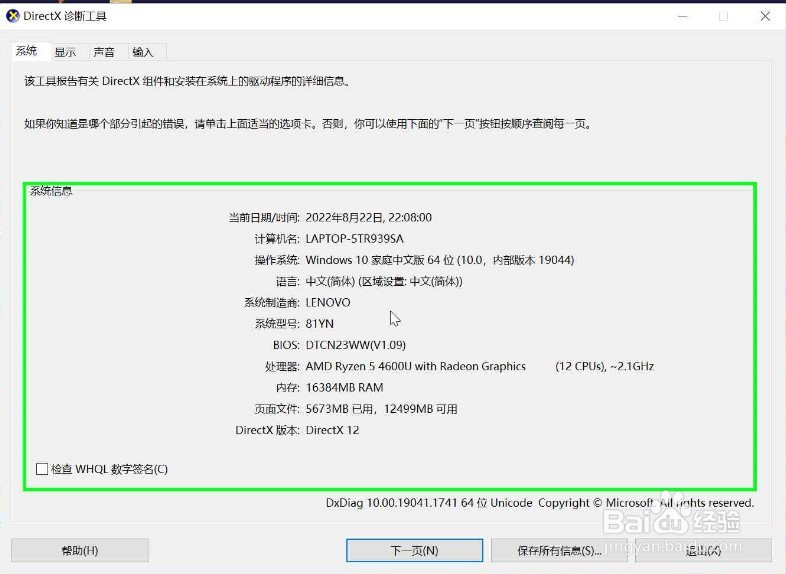This screenshot has height=574, width=786.
Task: Switch to the 显示 tab
Action: point(65,52)
